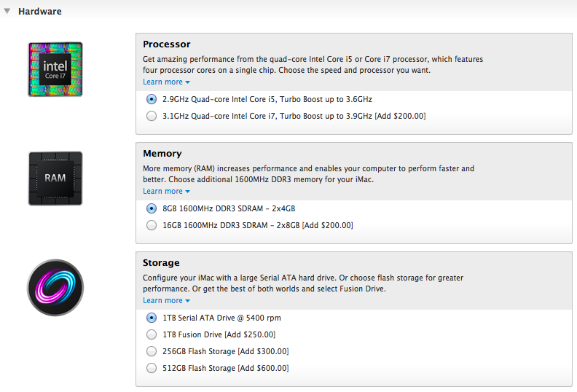Click the '[Add $600.00]' flash storage price
The height and width of the screenshot is (392, 577).
point(264,368)
